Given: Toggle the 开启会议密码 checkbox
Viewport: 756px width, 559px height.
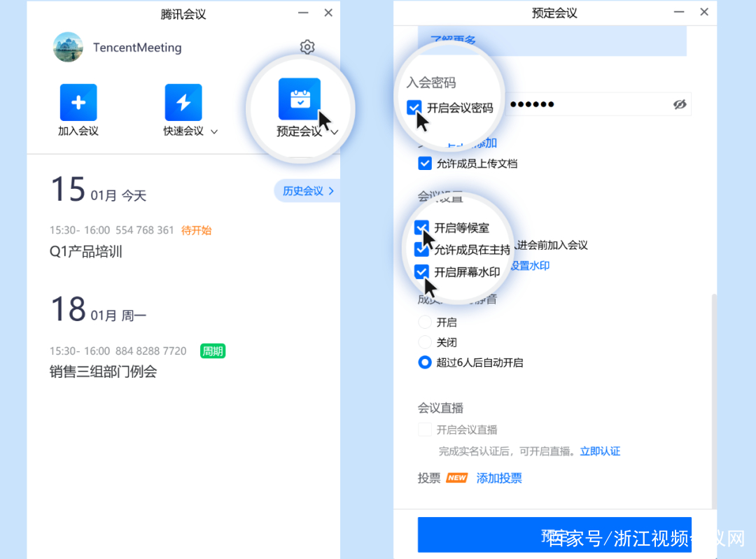Looking at the screenshot, I should tap(414, 107).
